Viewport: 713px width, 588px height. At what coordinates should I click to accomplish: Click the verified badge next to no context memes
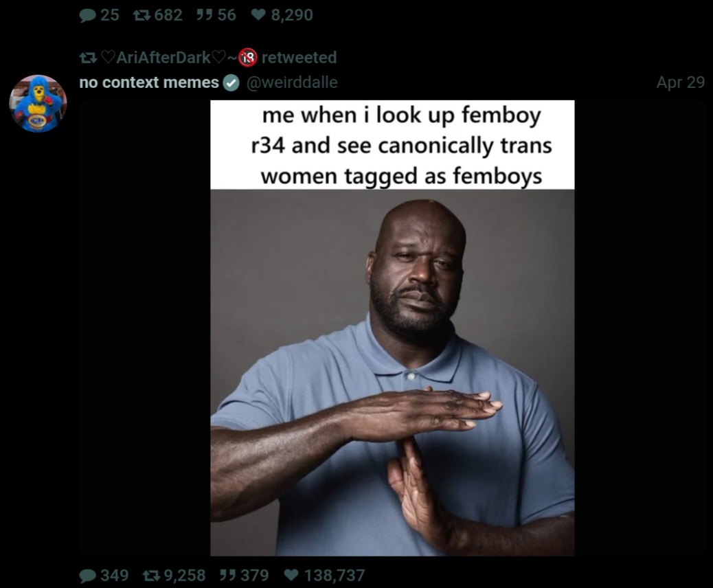[231, 82]
